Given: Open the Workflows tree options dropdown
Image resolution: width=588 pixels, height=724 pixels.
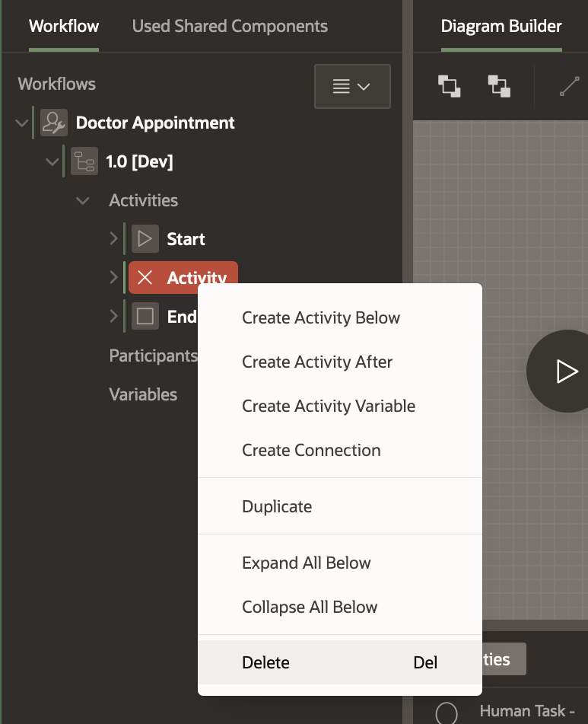Looking at the screenshot, I should [x=352, y=86].
